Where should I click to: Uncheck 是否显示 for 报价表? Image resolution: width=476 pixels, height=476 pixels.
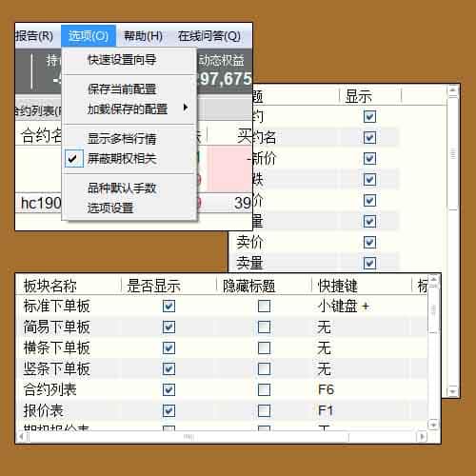pos(169,411)
